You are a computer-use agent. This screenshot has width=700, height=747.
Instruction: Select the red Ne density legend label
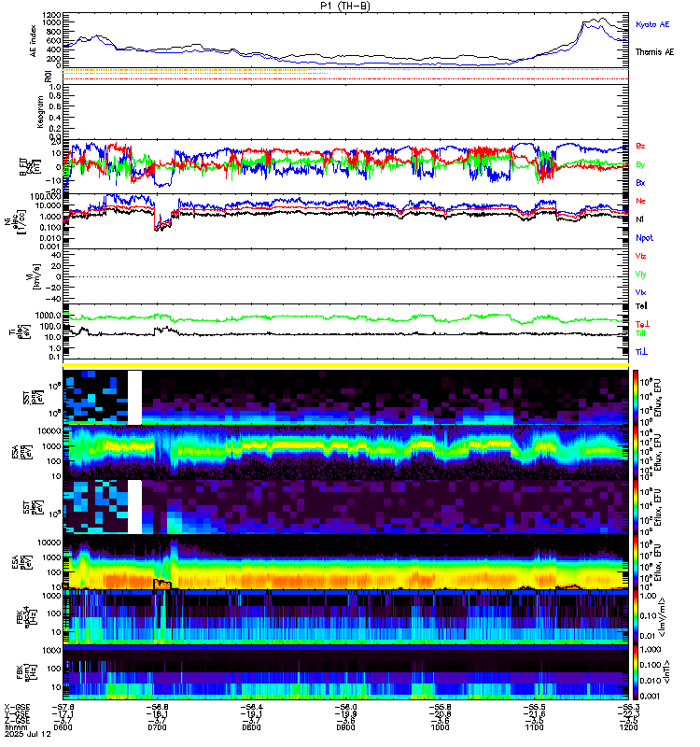640,201
